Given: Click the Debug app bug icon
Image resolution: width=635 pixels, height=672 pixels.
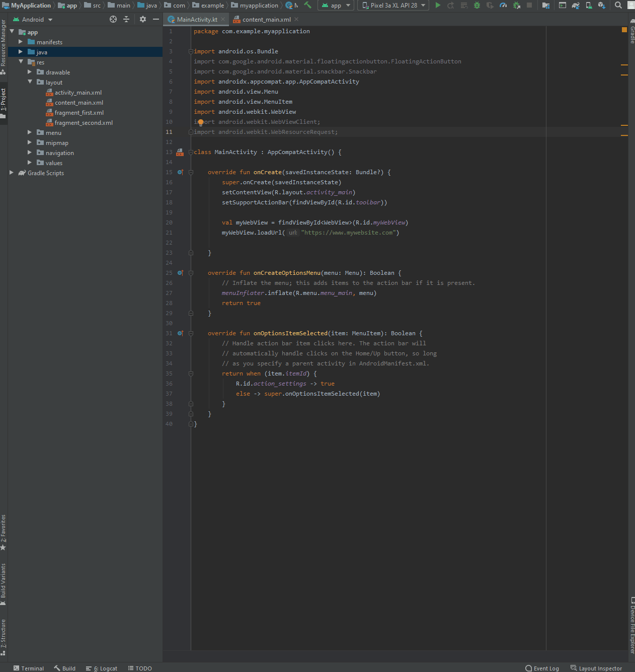Looking at the screenshot, I should [477, 5].
